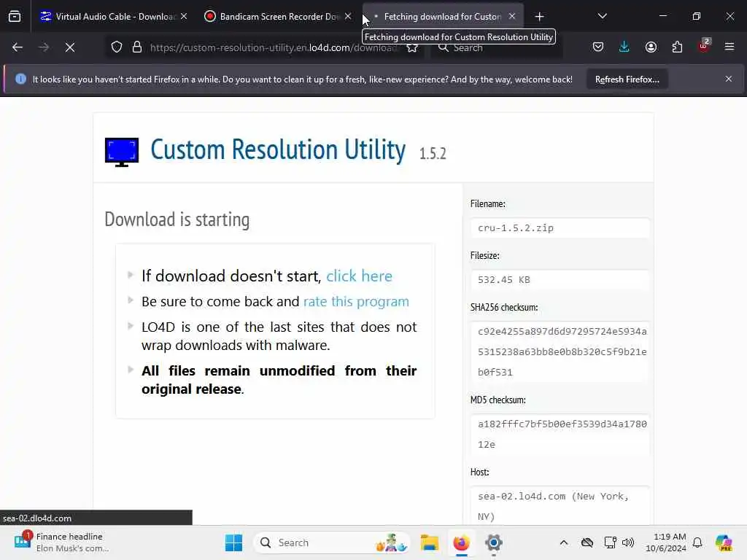The height and width of the screenshot is (560, 747).
Task: Open notifications bell icon
Action: coord(697,542)
